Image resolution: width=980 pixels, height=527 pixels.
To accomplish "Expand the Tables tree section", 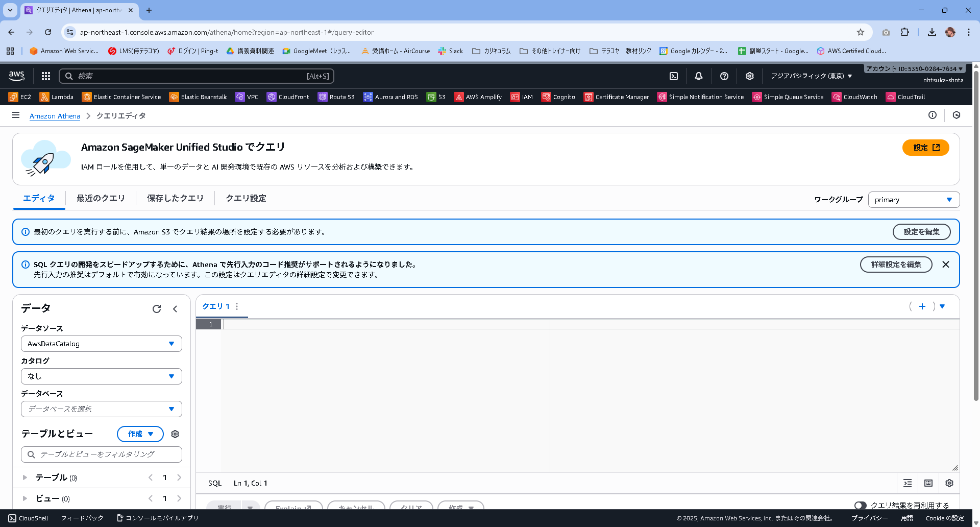I will coord(25,477).
